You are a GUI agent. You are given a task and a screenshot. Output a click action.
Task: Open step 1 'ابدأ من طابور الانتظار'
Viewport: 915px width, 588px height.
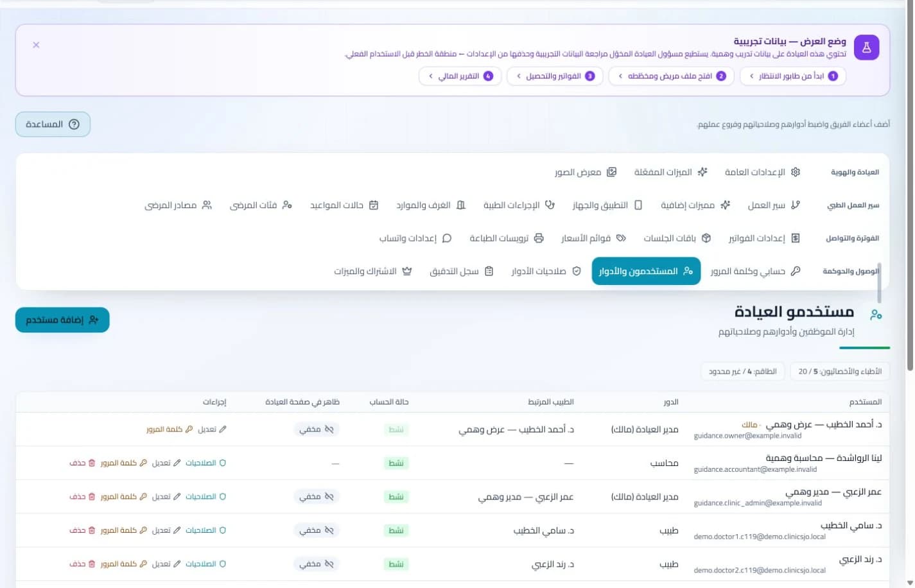click(x=793, y=76)
